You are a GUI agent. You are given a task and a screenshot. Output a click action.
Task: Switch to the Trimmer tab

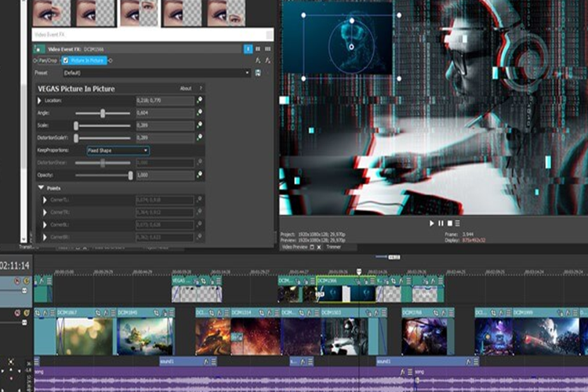(333, 247)
